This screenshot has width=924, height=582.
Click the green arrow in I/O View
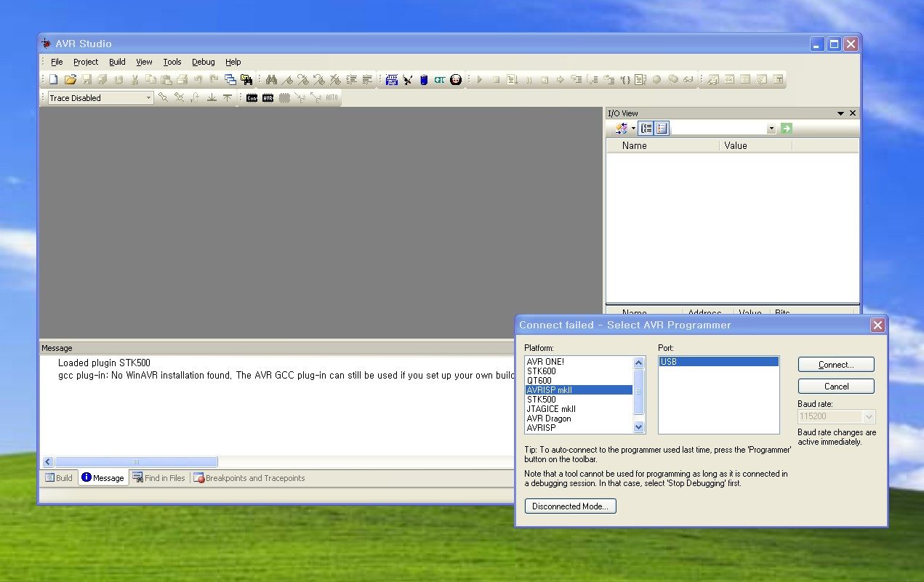[786, 129]
